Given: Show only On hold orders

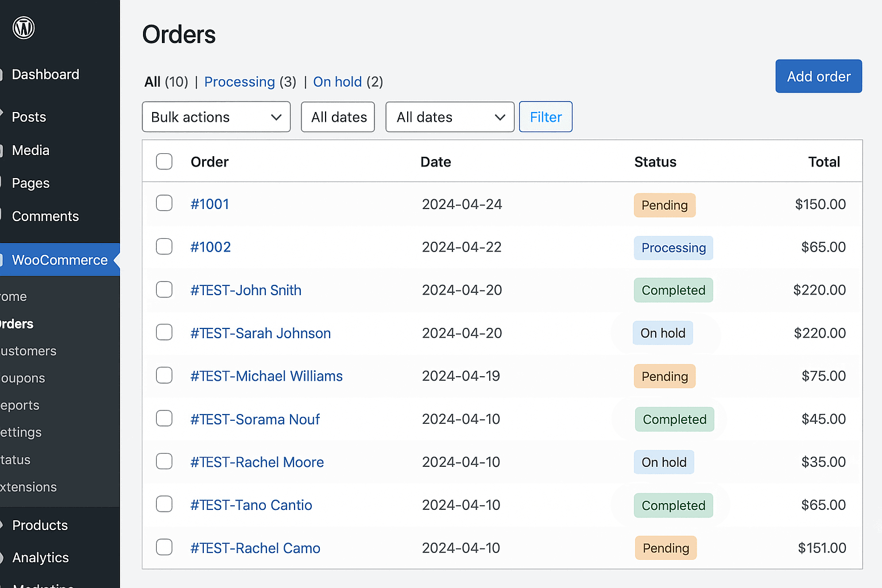Looking at the screenshot, I should click(x=337, y=82).
